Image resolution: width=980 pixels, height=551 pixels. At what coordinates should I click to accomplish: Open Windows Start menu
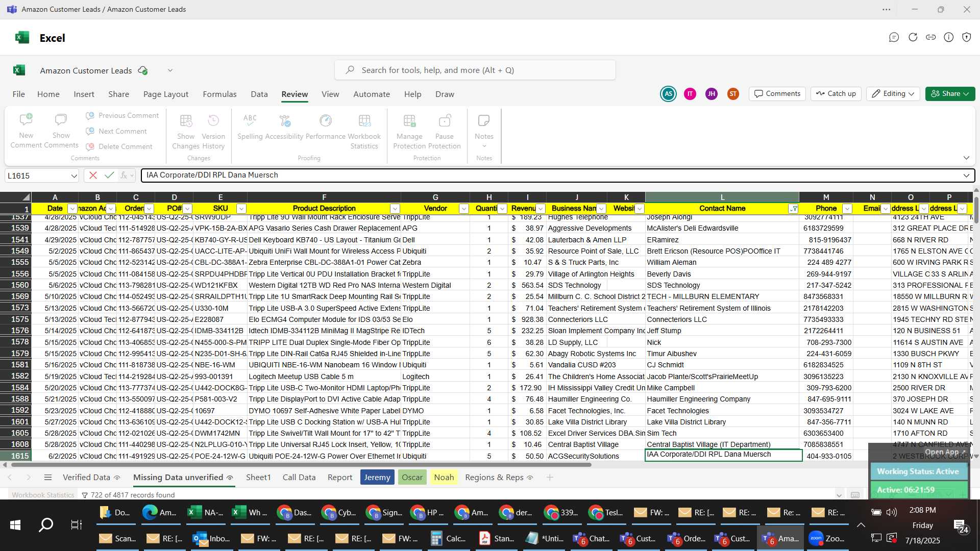15,524
